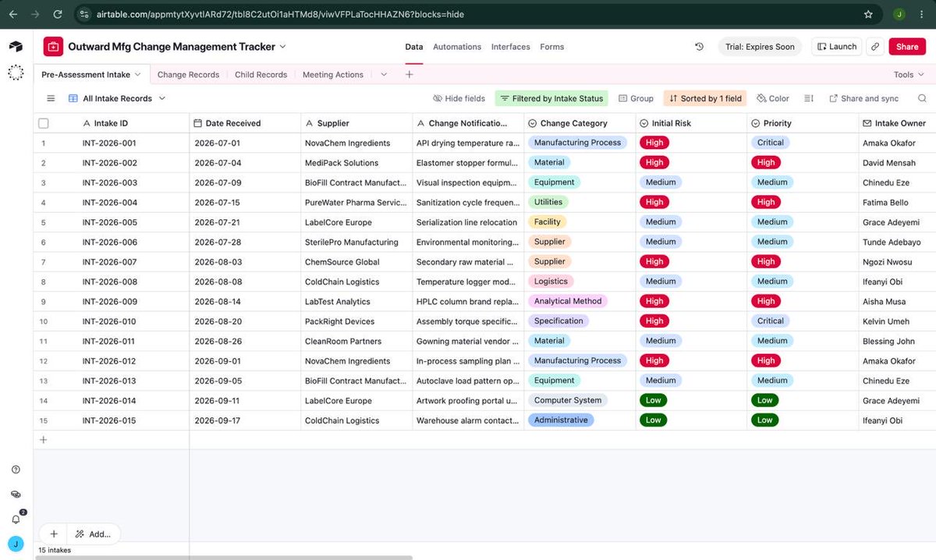Screen dimensions: 936x560
Task: Click Hide fields button
Action: click(x=459, y=98)
